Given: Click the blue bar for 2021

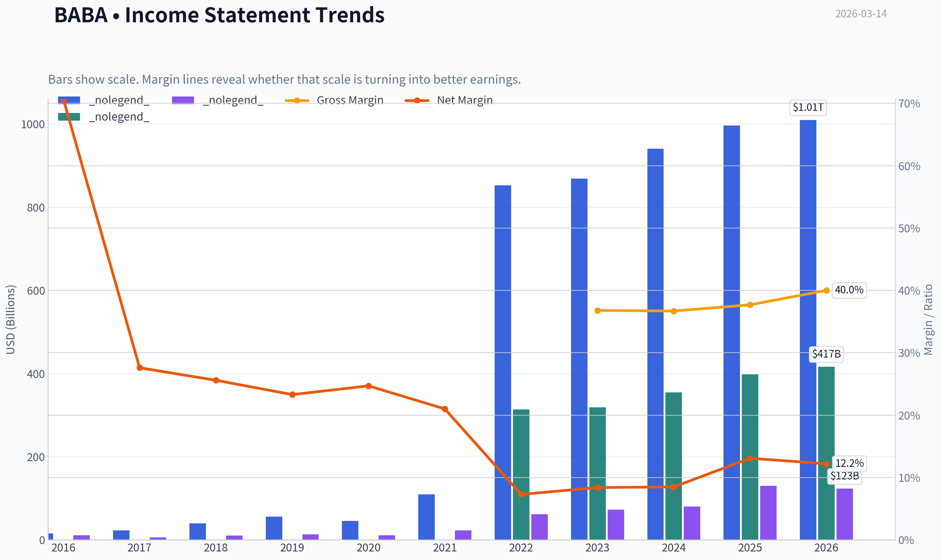Looking at the screenshot, I should pos(427,517).
